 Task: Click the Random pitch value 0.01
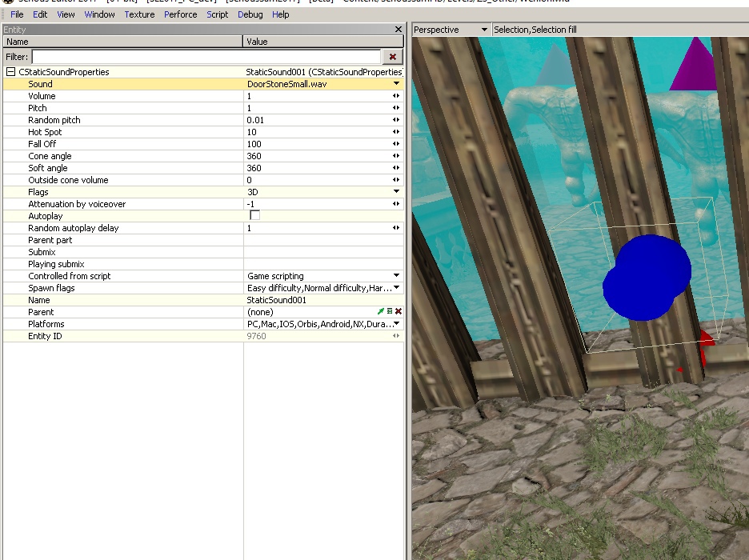click(255, 120)
